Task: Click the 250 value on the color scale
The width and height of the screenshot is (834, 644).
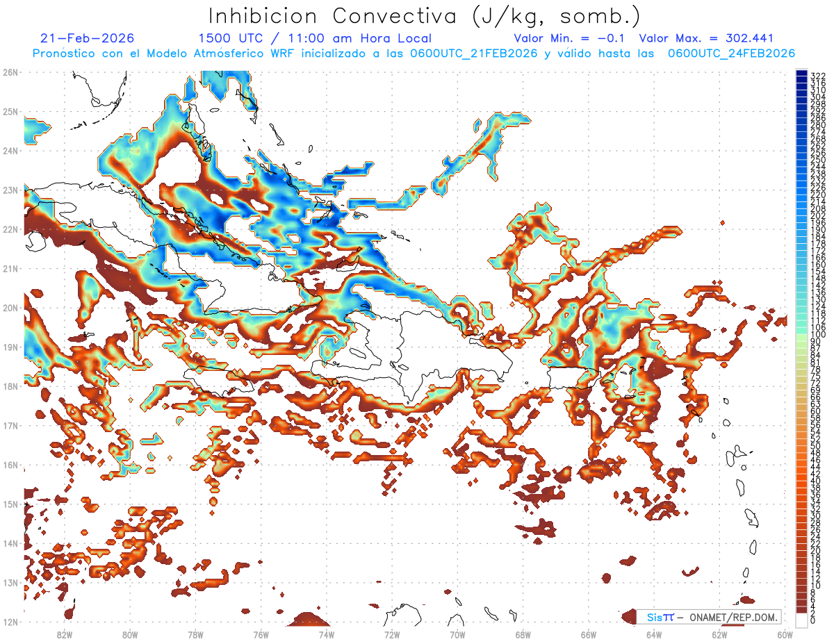Action: [x=818, y=160]
